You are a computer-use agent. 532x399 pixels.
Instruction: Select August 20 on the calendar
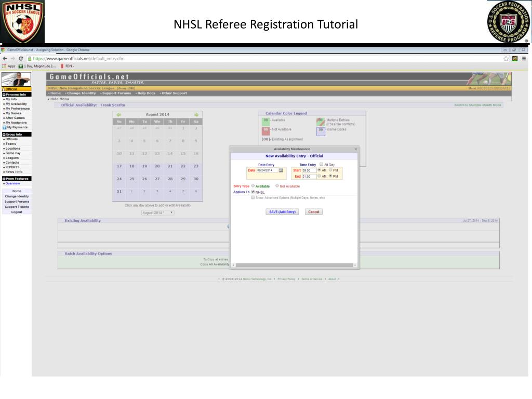(157, 166)
